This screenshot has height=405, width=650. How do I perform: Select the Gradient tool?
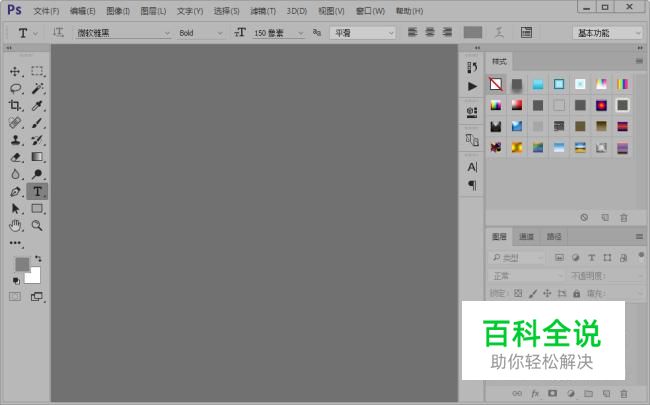point(37,157)
